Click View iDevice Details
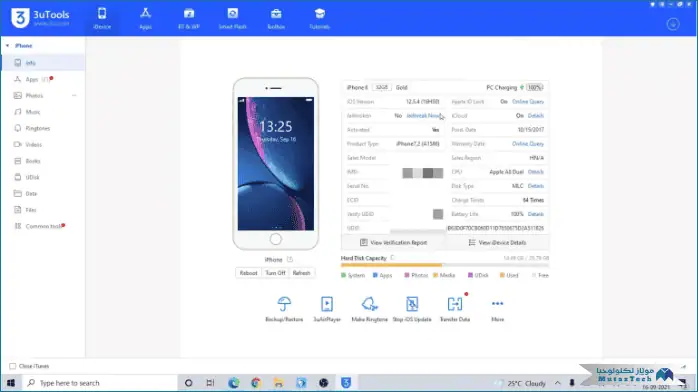The width and height of the screenshot is (698, 392). click(497, 242)
